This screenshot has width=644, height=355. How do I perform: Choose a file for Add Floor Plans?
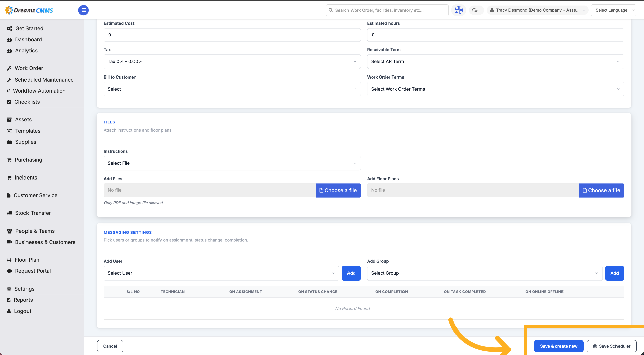[x=601, y=190]
